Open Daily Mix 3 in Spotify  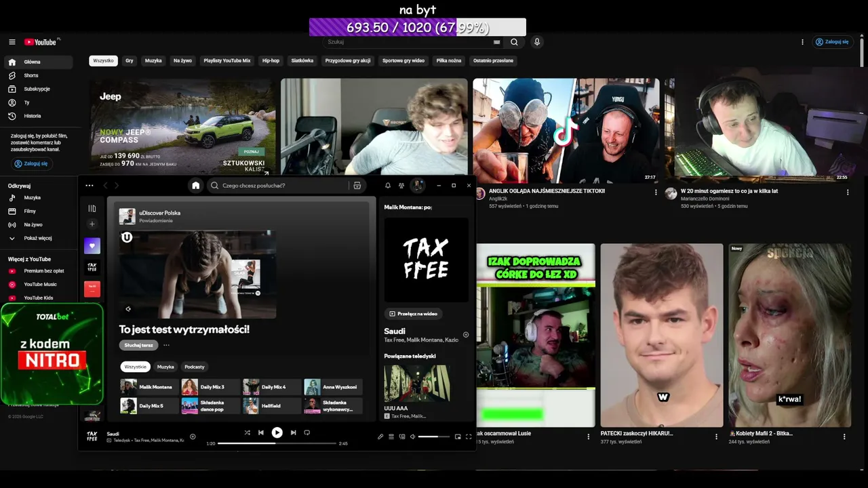click(210, 387)
